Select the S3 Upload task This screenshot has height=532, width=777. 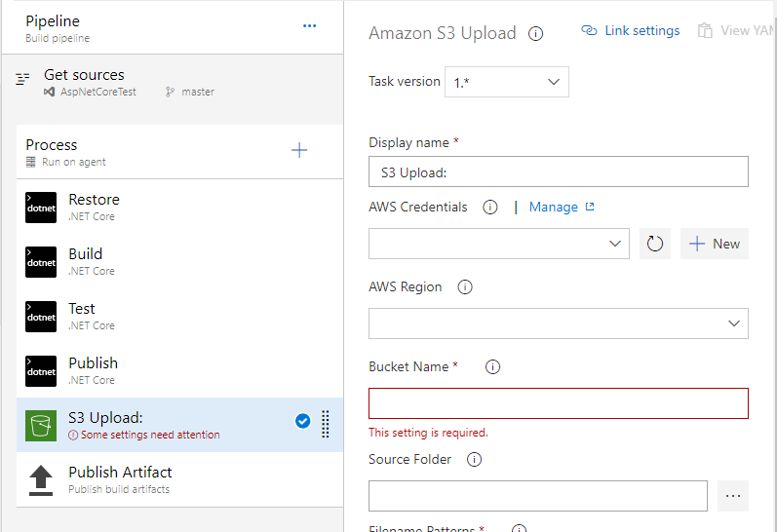[180, 425]
